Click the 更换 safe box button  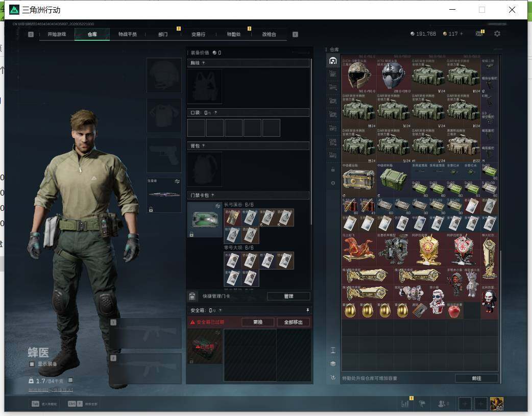[x=258, y=322]
